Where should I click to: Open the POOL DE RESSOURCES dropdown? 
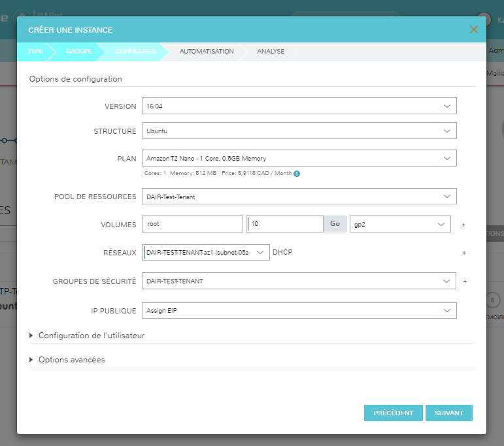pyautogui.click(x=299, y=197)
